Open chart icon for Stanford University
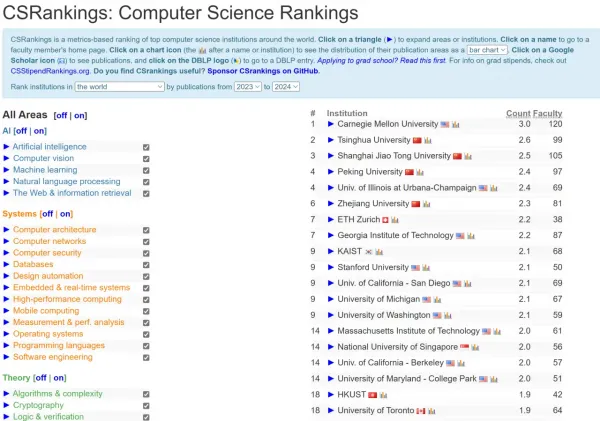 pos(426,268)
